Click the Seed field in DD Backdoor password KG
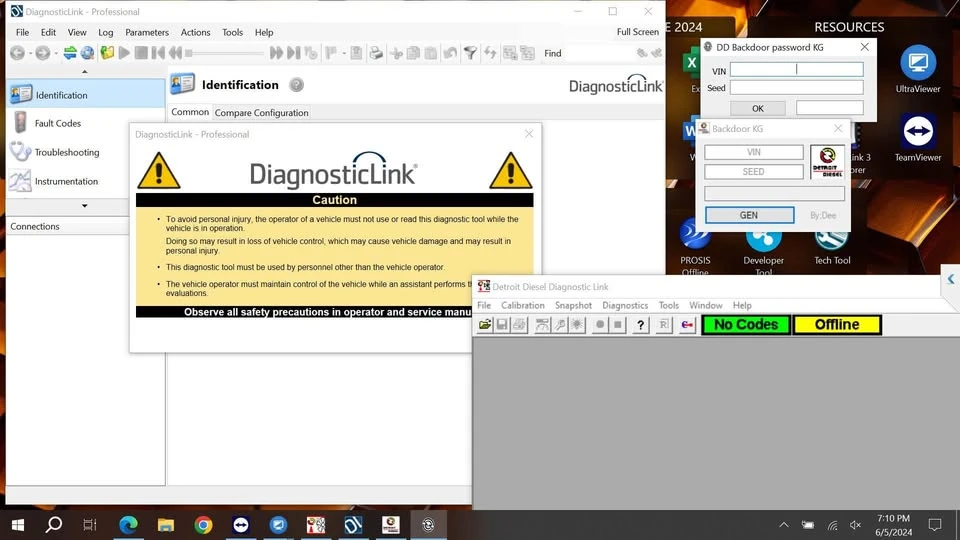This screenshot has height=540, width=960. point(797,88)
